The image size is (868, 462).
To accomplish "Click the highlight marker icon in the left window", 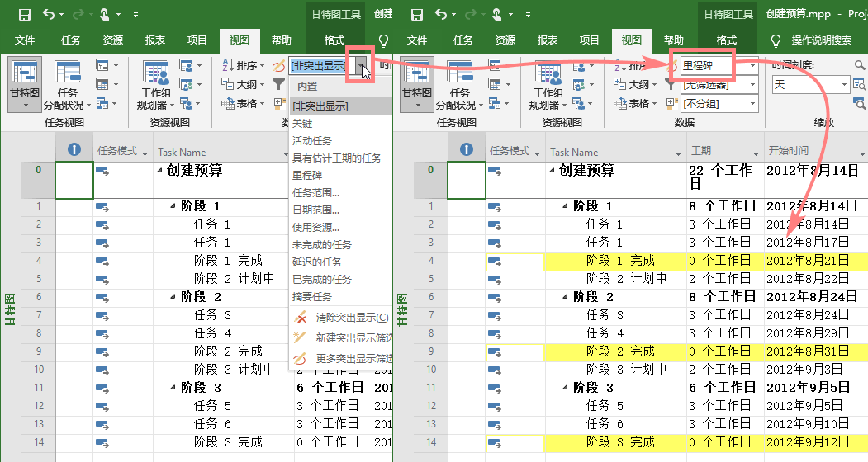I will click(x=278, y=66).
